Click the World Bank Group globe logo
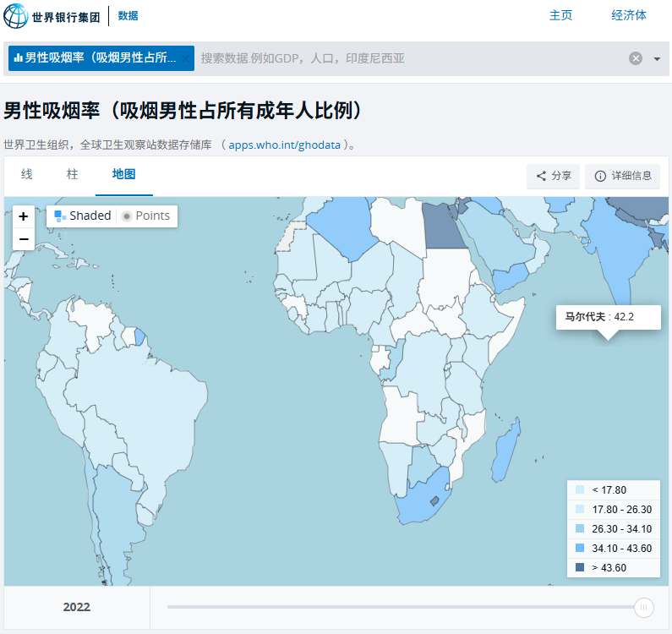The width and height of the screenshot is (672, 634). tap(15, 16)
